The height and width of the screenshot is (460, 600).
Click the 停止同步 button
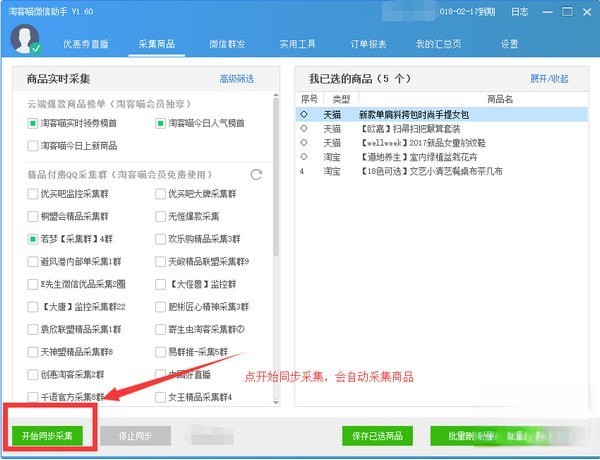click(135, 436)
